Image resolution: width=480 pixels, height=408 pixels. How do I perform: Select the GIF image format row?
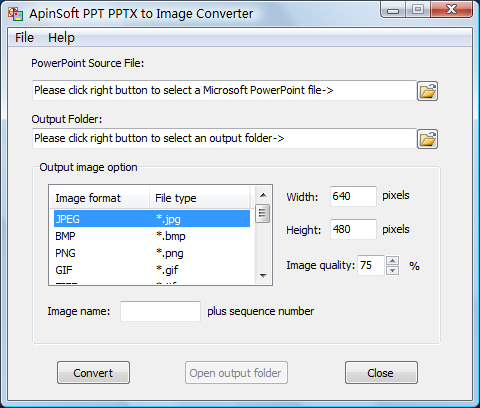pyautogui.click(x=152, y=270)
